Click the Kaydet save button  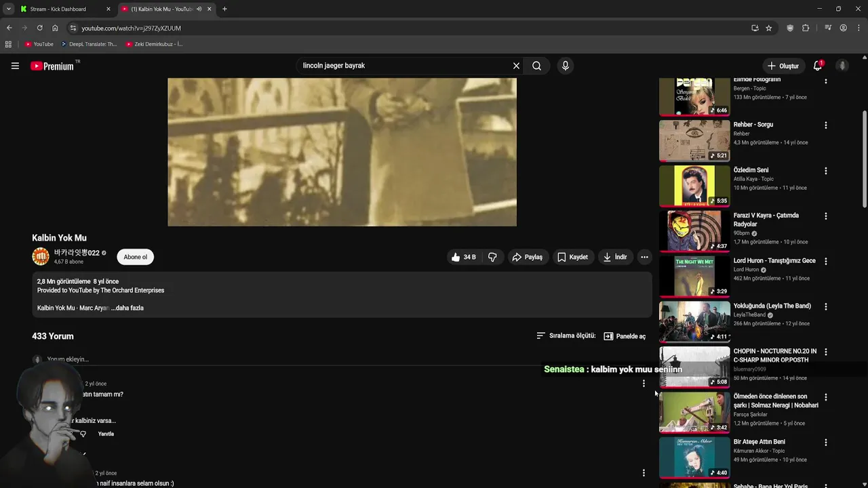click(x=573, y=257)
